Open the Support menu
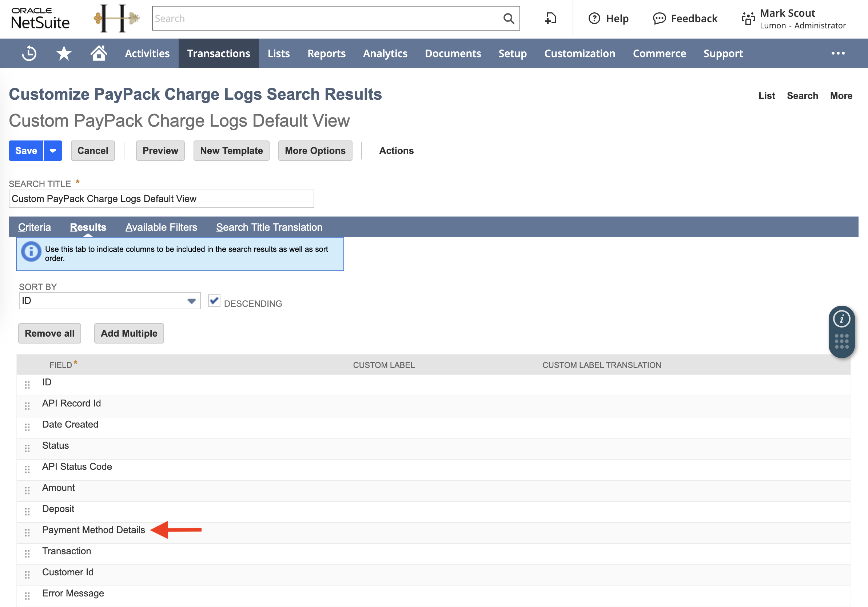Viewport: 868px width, 607px height. 723,53
